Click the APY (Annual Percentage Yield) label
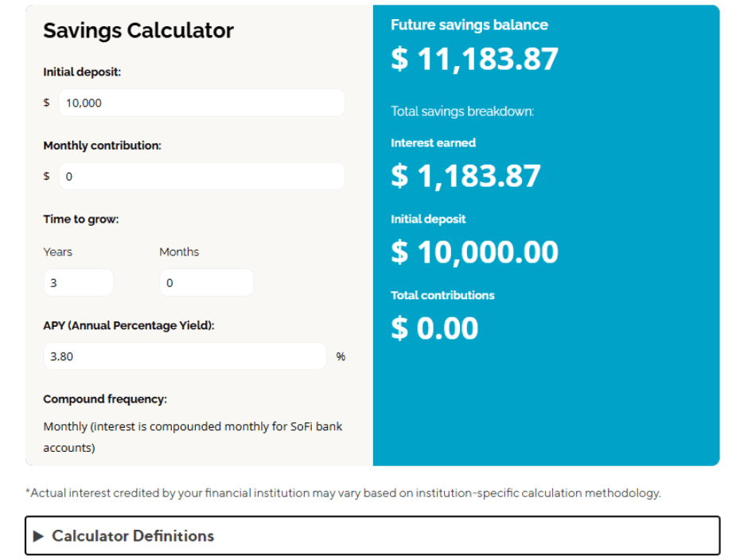This screenshot has width=740, height=560. 129,325
